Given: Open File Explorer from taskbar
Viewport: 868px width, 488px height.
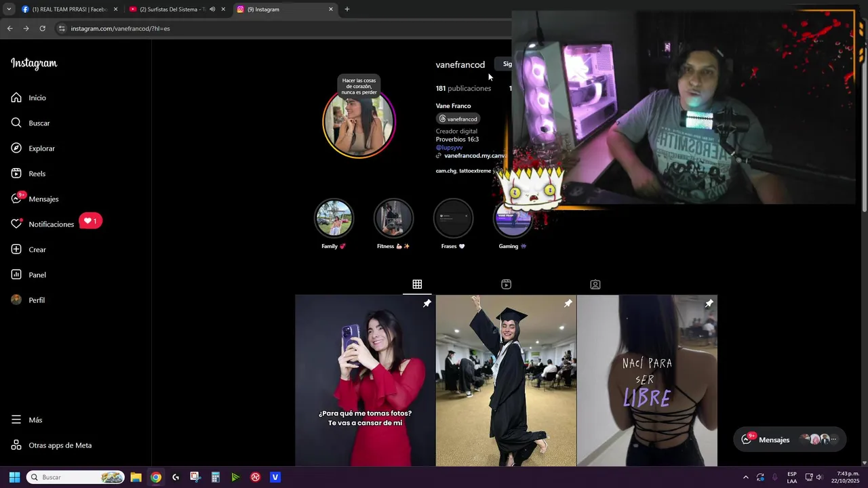Looking at the screenshot, I should (x=136, y=477).
